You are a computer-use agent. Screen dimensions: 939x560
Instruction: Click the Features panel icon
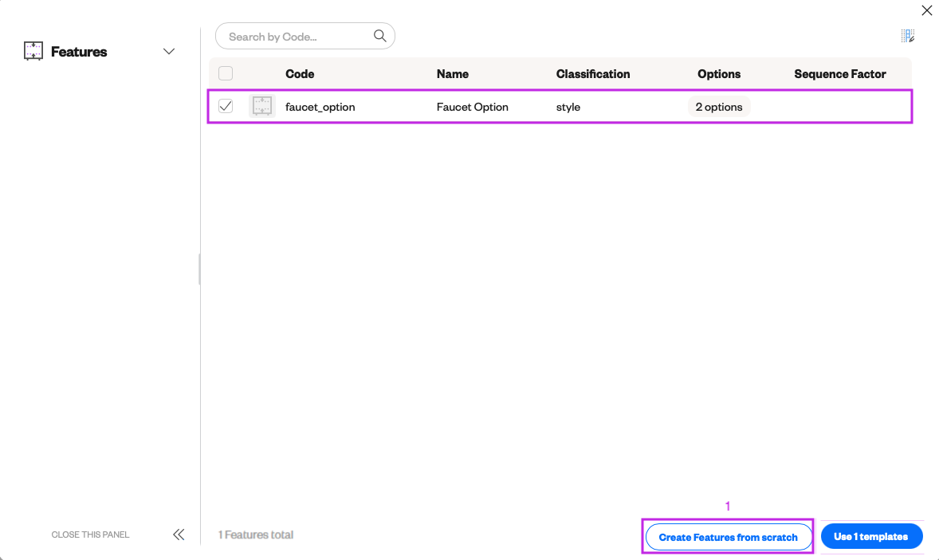(x=33, y=52)
